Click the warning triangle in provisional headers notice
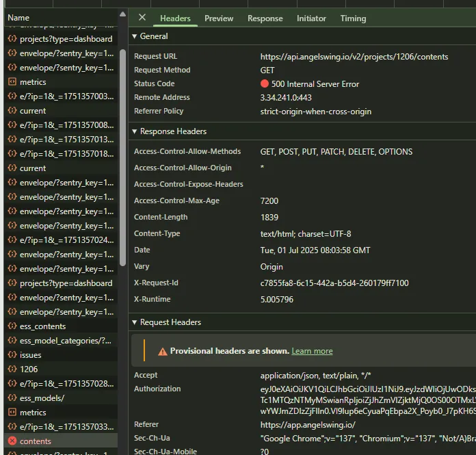This screenshot has height=455, width=476. click(162, 351)
